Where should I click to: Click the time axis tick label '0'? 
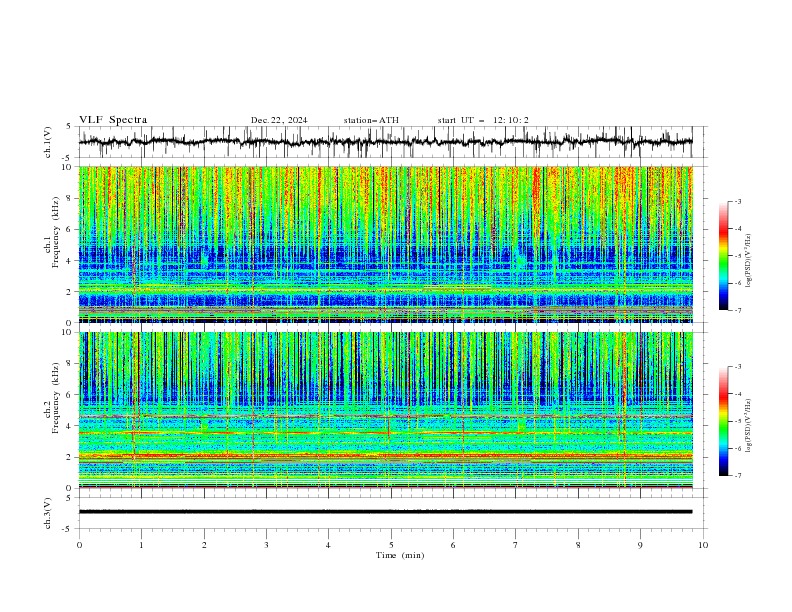[79, 545]
